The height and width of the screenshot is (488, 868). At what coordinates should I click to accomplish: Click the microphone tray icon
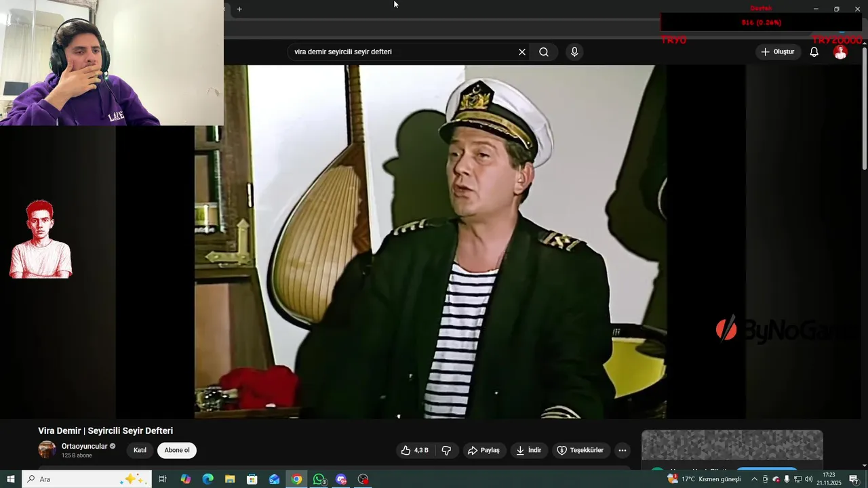[x=787, y=479]
